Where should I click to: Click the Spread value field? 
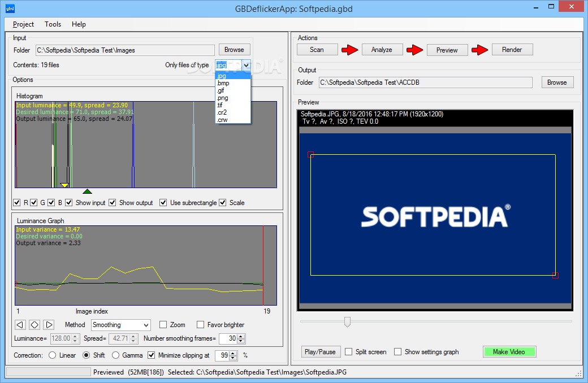[x=119, y=338]
